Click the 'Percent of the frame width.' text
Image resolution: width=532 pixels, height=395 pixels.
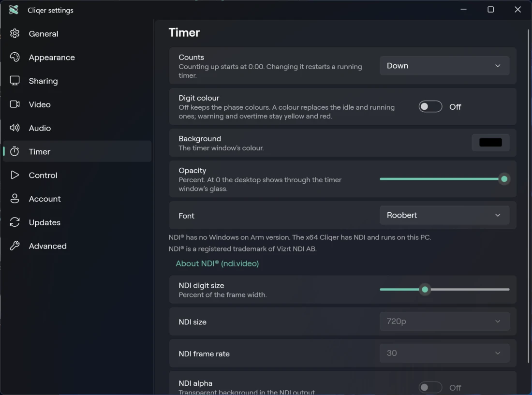pos(222,295)
